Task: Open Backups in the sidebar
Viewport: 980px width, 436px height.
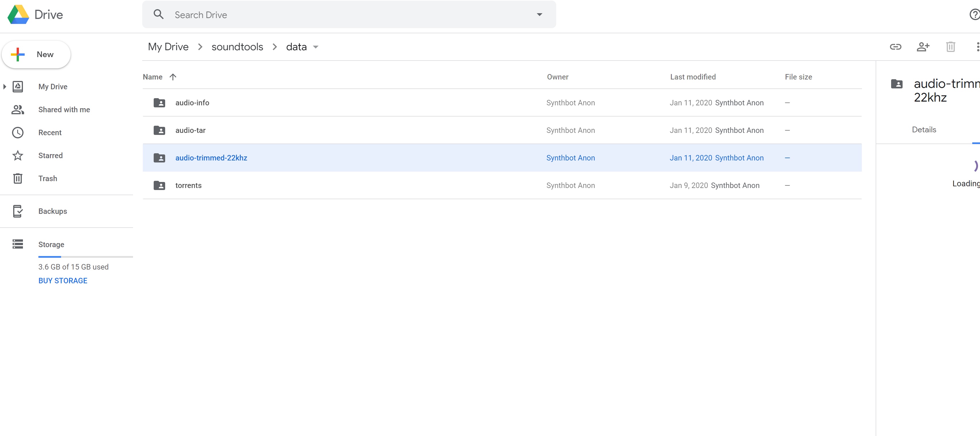Action: [52, 211]
